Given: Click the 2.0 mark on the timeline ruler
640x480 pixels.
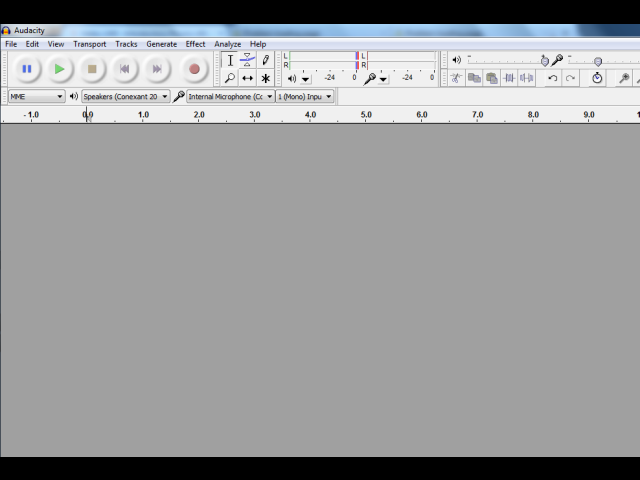Looking at the screenshot, I should (x=199, y=115).
